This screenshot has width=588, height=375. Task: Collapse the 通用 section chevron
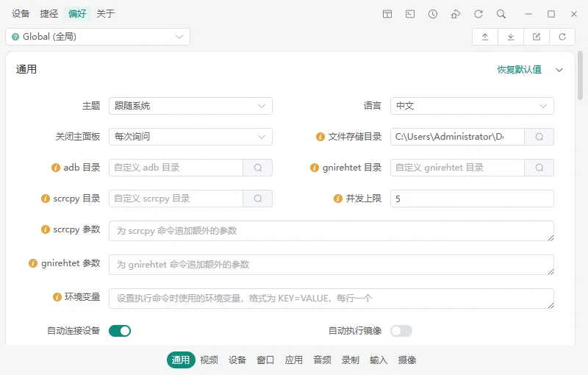click(x=559, y=70)
